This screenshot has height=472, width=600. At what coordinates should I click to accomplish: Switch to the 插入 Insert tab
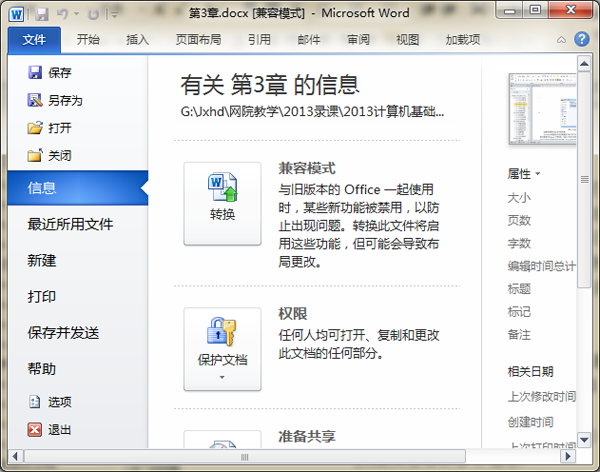point(137,39)
